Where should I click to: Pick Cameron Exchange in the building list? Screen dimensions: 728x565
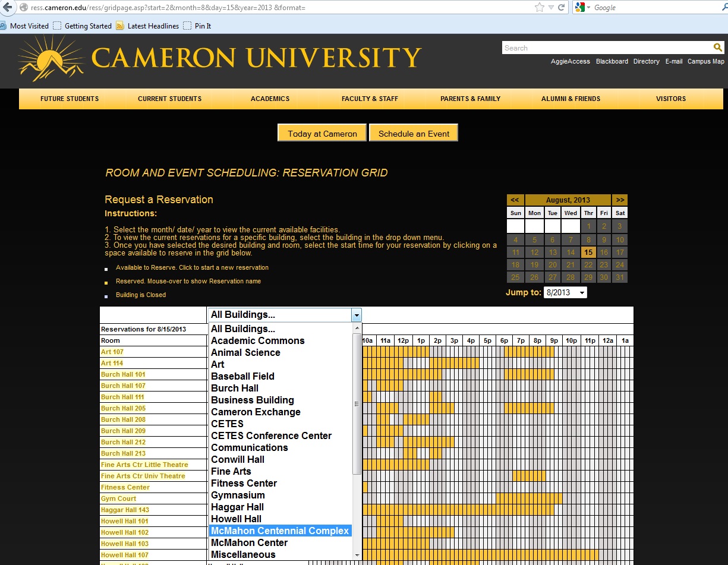point(280,412)
